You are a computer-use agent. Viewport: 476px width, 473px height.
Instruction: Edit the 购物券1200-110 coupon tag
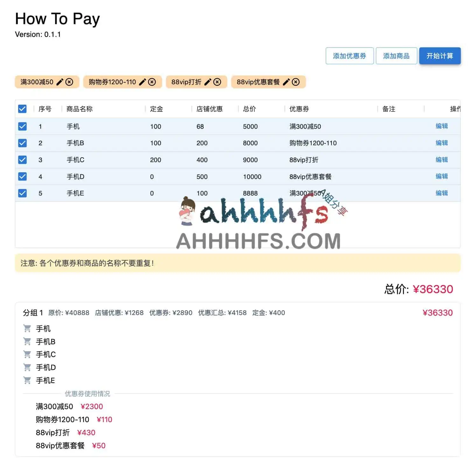pyautogui.click(x=142, y=82)
